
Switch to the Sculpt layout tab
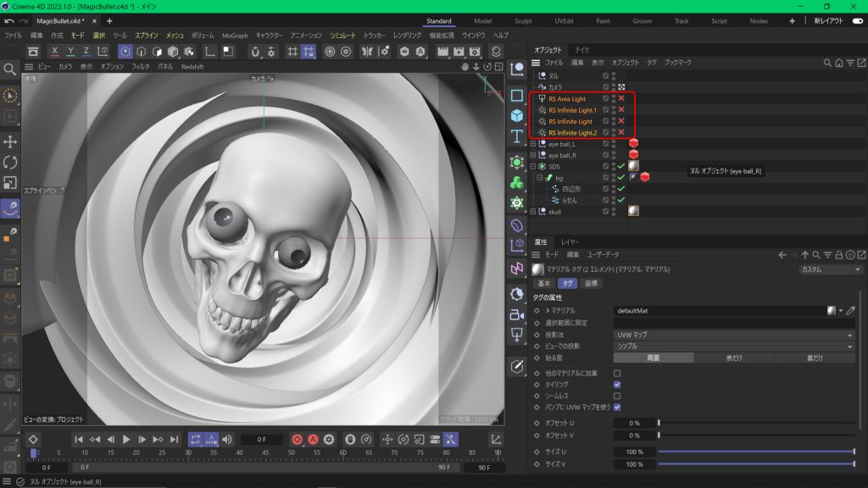point(523,20)
